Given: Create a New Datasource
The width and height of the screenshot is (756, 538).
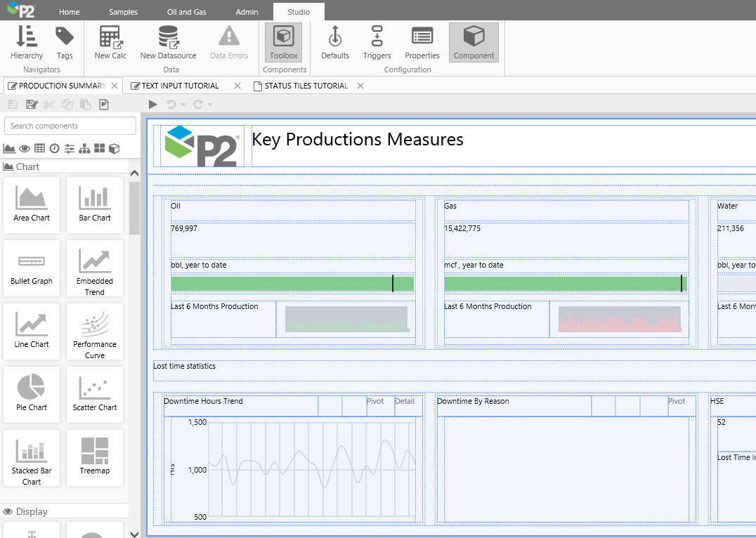Looking at the screenshot, I should click(x=168, y=42).
